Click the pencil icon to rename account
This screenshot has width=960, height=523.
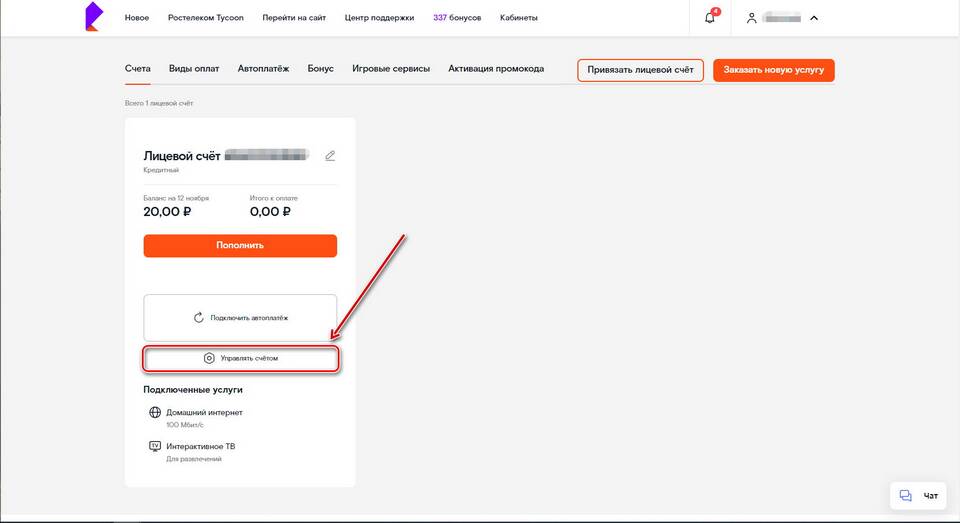click(330, 156)
